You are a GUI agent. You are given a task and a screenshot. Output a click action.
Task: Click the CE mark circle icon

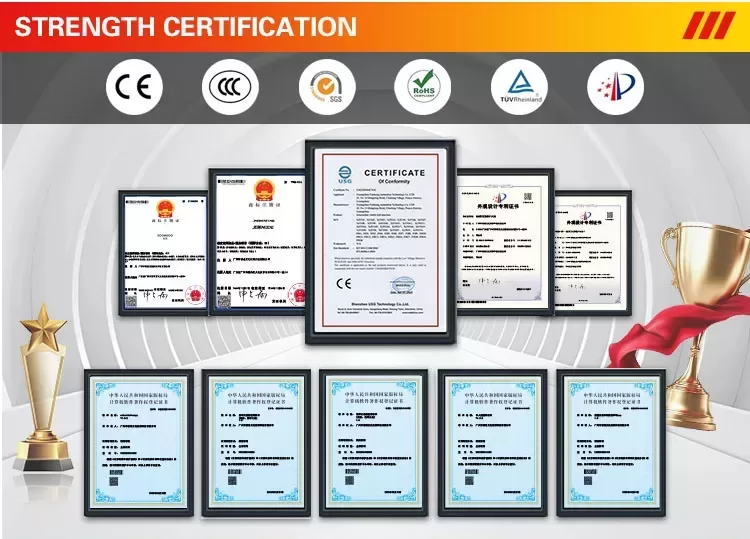(x=134, y=87)
